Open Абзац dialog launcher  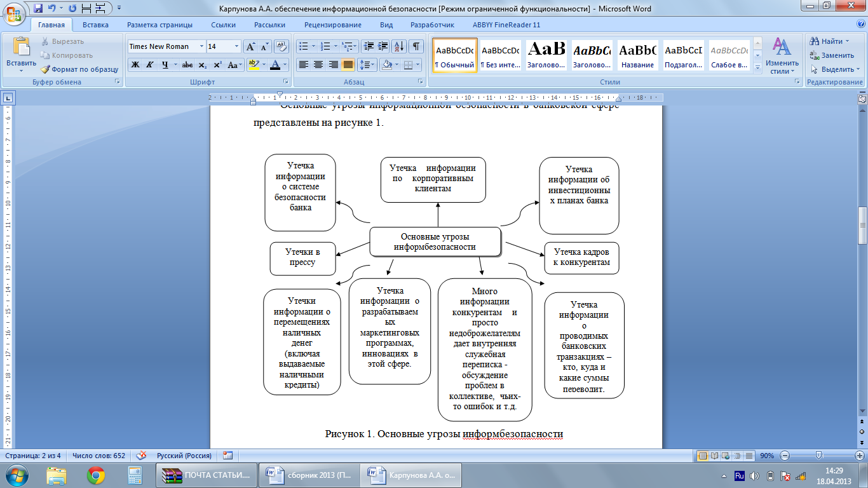click(x=421, y=82)
